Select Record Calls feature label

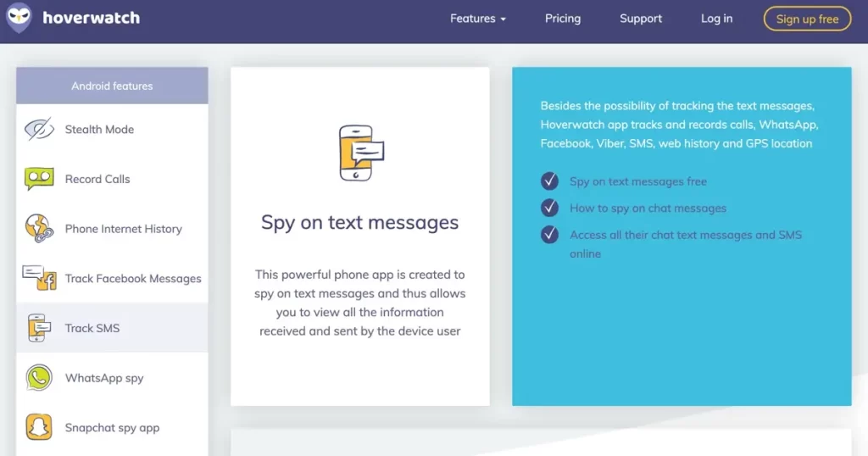[97, 179]
